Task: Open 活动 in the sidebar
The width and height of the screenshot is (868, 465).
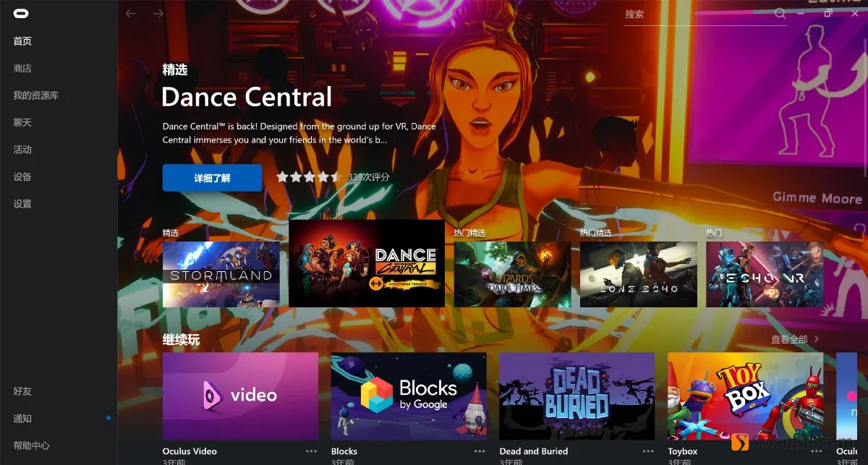Action: pyautogui.click(x=22, y=150)
